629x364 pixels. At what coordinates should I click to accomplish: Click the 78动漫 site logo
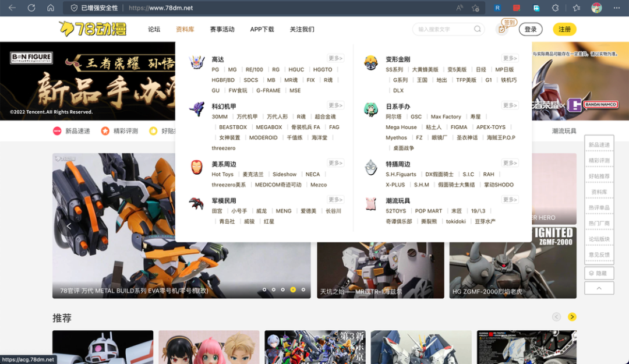[x=93, y=29]
